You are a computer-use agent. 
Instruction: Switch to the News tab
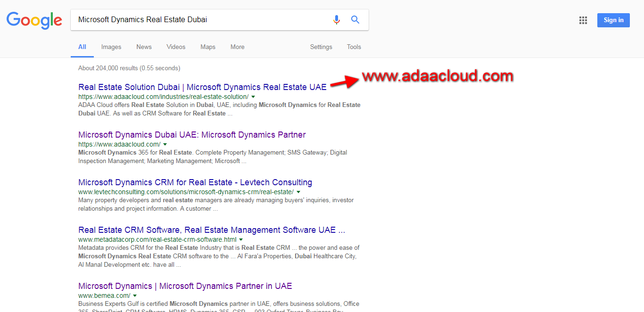point(144,47)
